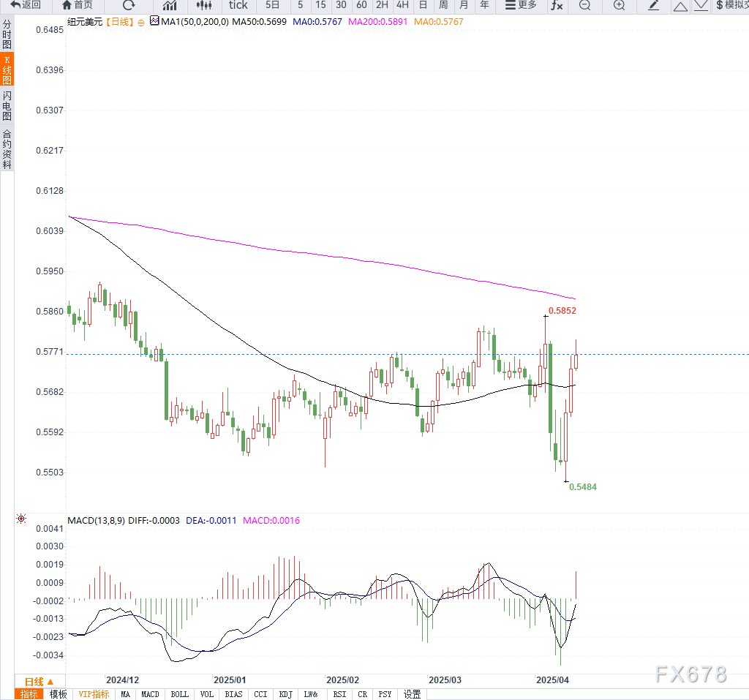Viewport: 749px width, 700px height.
Task: Apply the RSI indicator
Action: click(x=339, y=694)
